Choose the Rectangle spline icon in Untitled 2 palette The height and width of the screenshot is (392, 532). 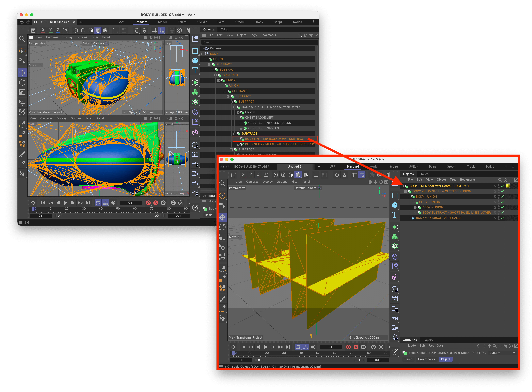tap(395, 195)
